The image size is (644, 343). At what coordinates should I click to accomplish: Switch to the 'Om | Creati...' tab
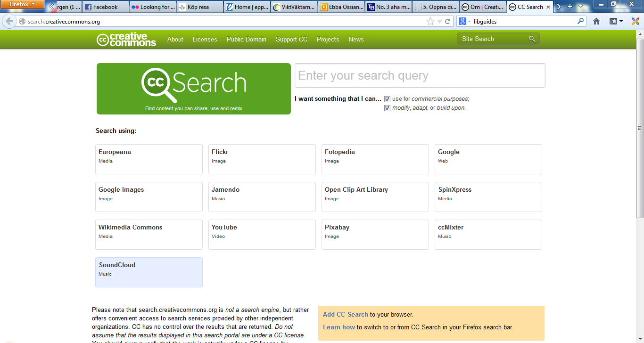(x=483, y=7)
